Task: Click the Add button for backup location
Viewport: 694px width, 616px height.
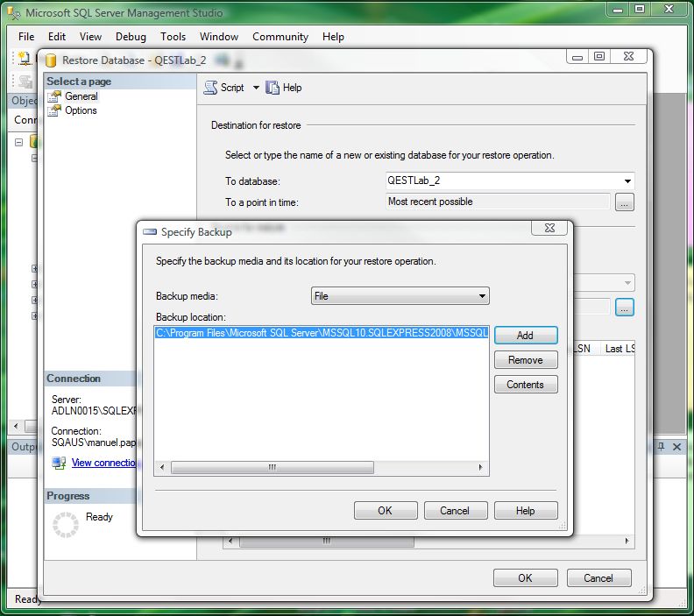Action: click(x=525, y=336)
